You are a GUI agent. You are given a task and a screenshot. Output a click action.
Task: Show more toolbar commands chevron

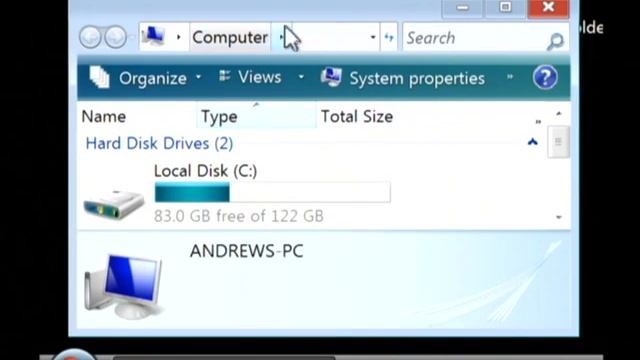coord(510,76)
